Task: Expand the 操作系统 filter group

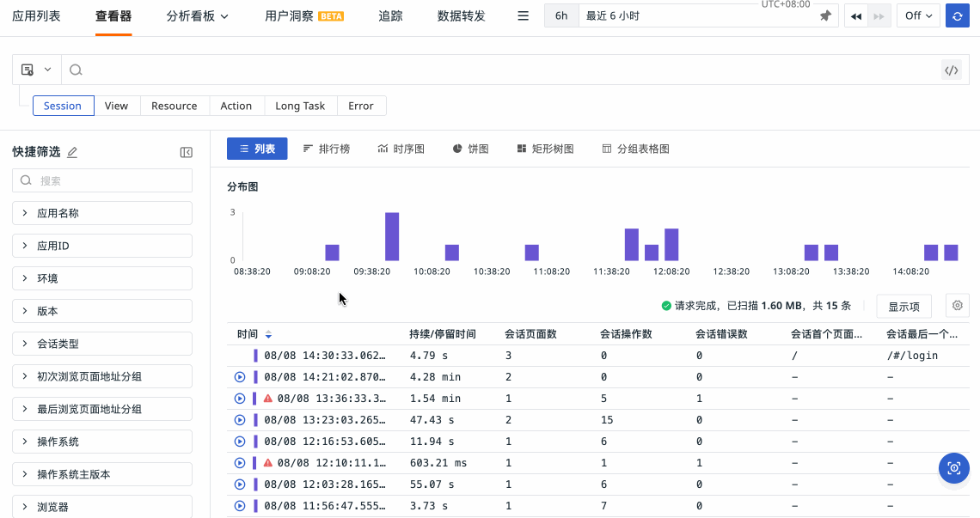Action: (102, 442)
